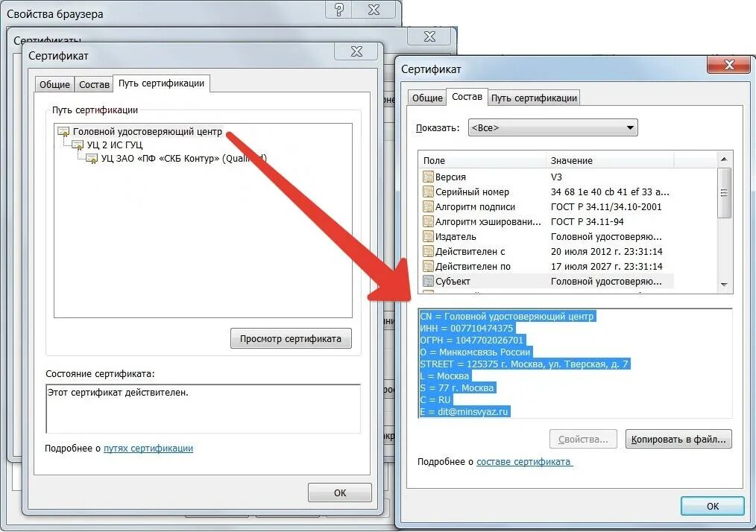This screenshot has height=532, width=756.
Task: Click the Алгоритм хэширования field icon
Action: tap(428, 222)
